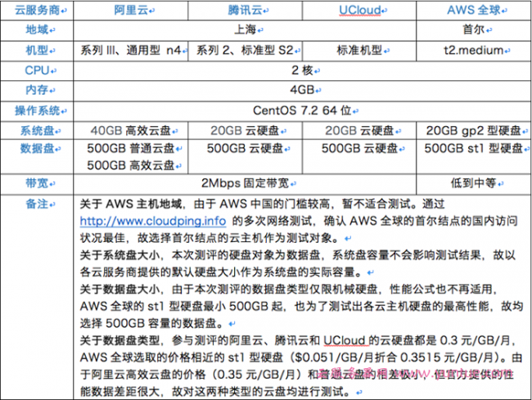Click the 阿里云 column header
532x400 pixels.
[x=130, y=11]
